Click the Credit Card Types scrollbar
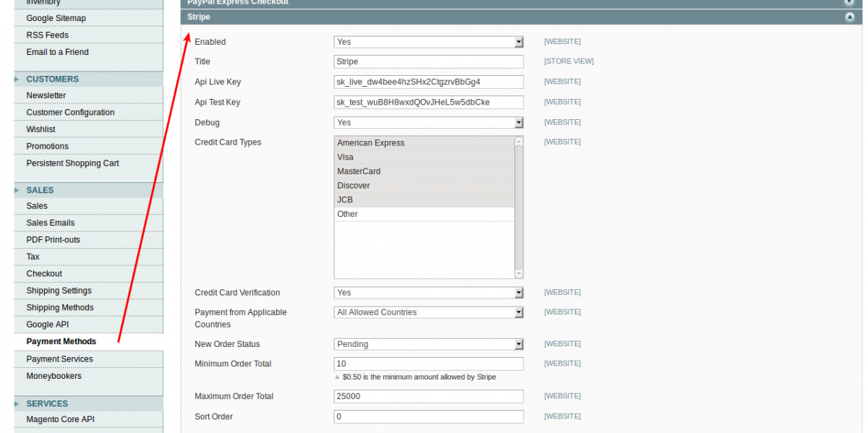Screen dimensions: 868x433 519,210
